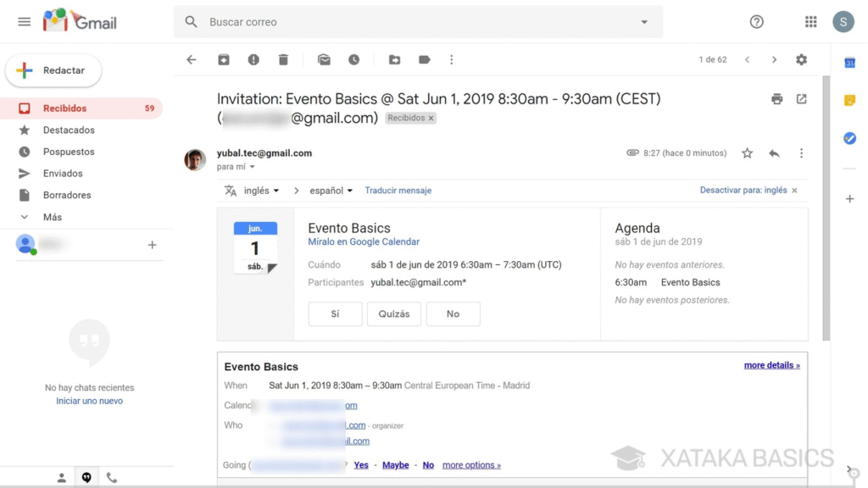Open the Destacados folder
This screenshot has height=488, width=868.
pyautogui.click(x=69, y=130)
